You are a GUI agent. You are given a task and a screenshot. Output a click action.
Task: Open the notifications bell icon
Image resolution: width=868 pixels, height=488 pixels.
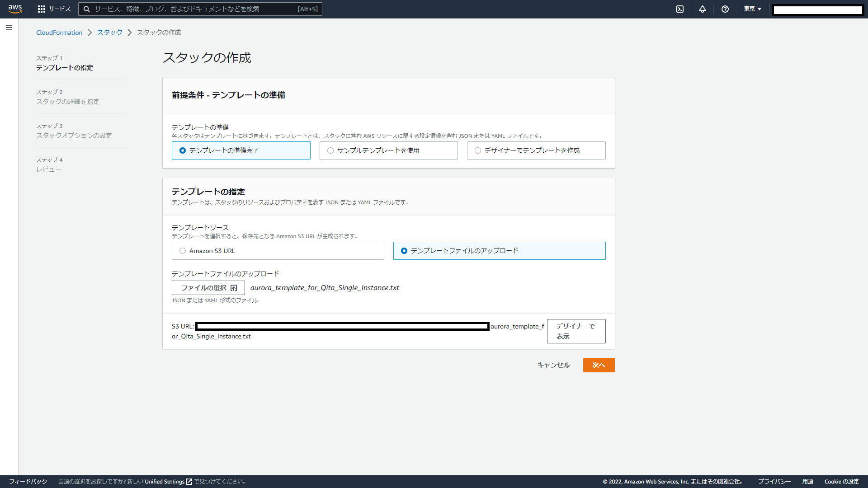703,9
